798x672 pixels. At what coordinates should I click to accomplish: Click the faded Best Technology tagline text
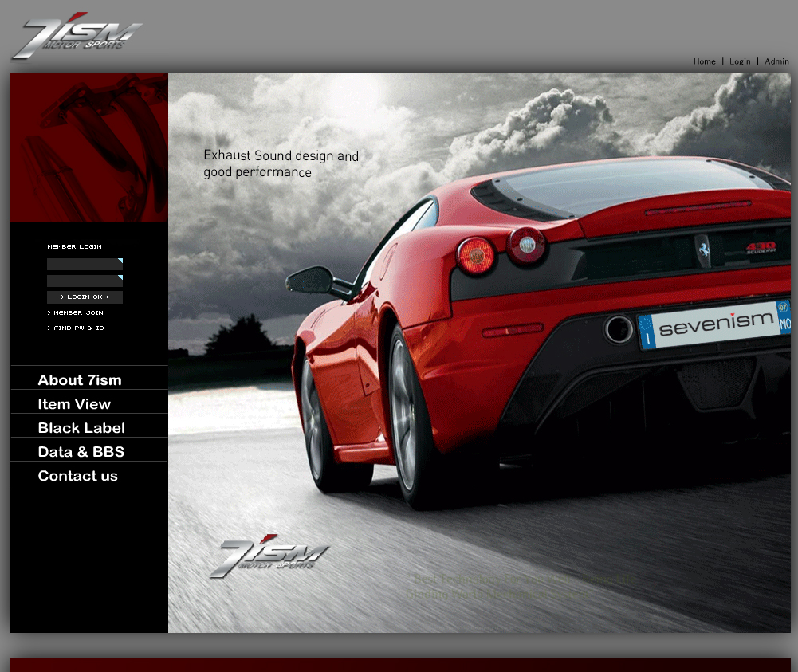point(518,587)
